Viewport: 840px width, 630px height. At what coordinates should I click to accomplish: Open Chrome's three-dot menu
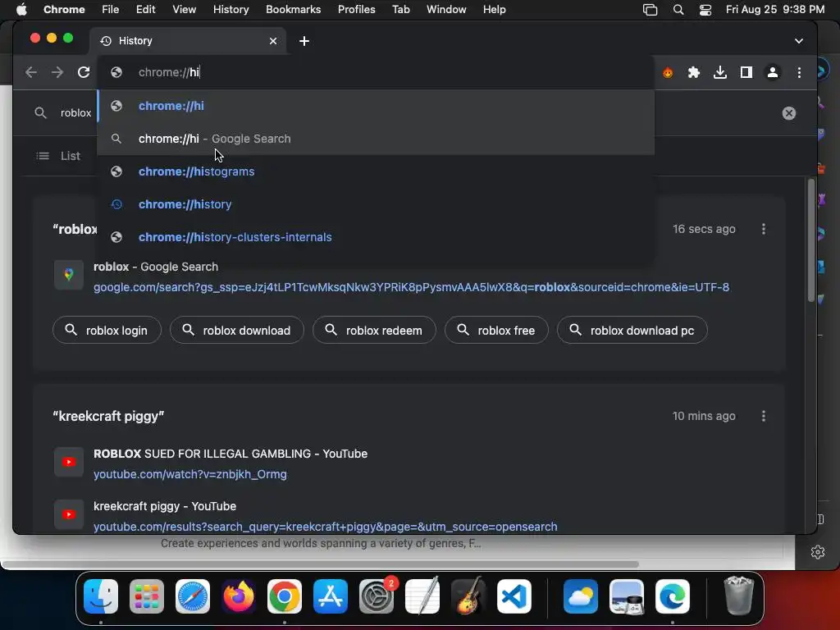pos(799,72)
